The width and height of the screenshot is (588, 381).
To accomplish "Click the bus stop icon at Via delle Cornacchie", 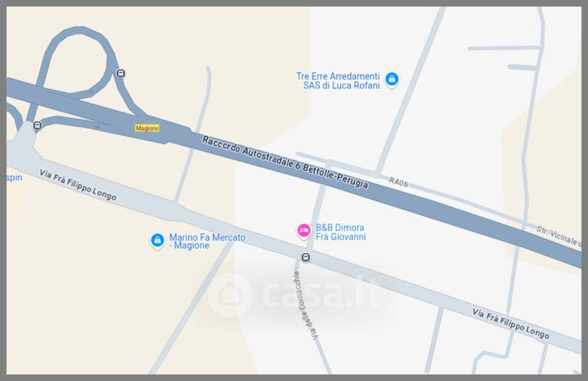I will (x=306, y=257).
